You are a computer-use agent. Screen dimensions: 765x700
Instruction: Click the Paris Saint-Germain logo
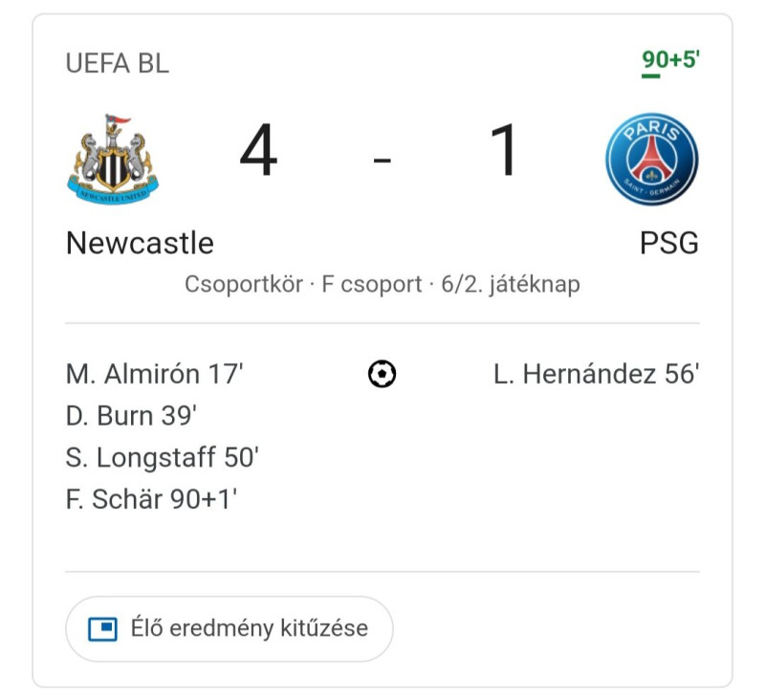click(652, 159)
